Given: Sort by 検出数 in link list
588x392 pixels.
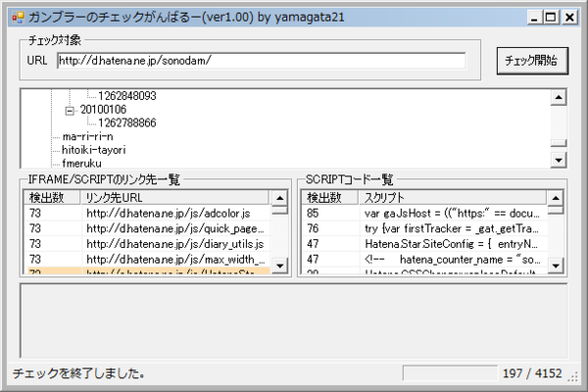Looking at the screenshot, I should click(x=52, y=197).
